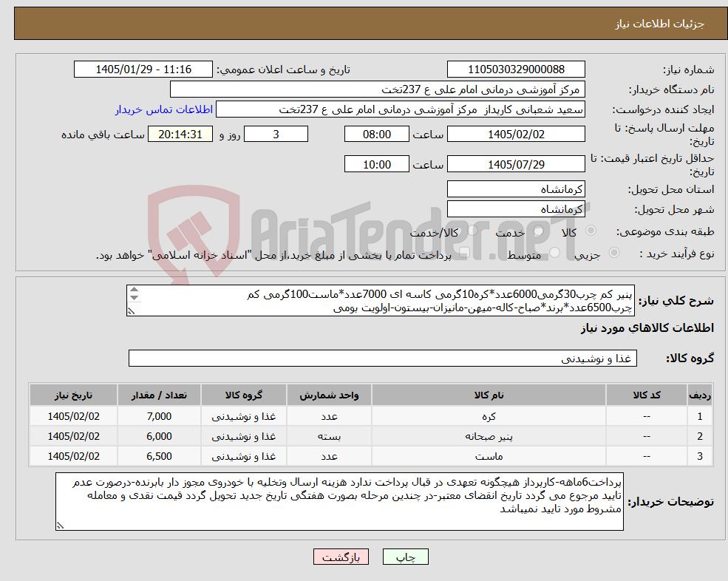Click ردیف column header

click(699, 395)
